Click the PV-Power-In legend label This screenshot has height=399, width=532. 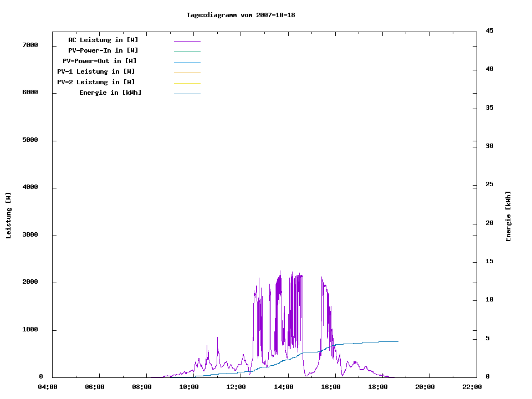pyautogui.click(x=103, y=50)
